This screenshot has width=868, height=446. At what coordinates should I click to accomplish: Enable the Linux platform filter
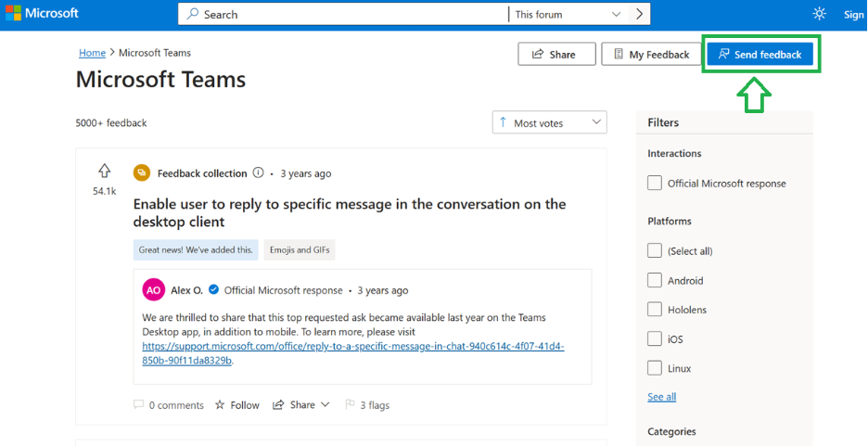[x=655, y=368]
